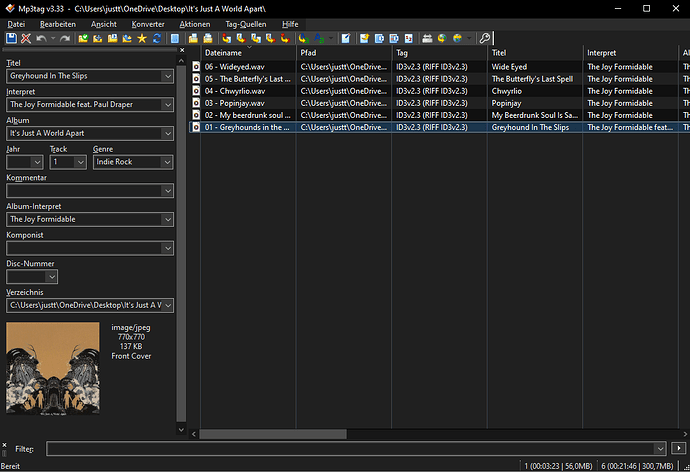The width and height of the screenshot is (690, 472).
Task: Click the file icon of 04 - Chwyrlio.wav
Action: point(196,91)
